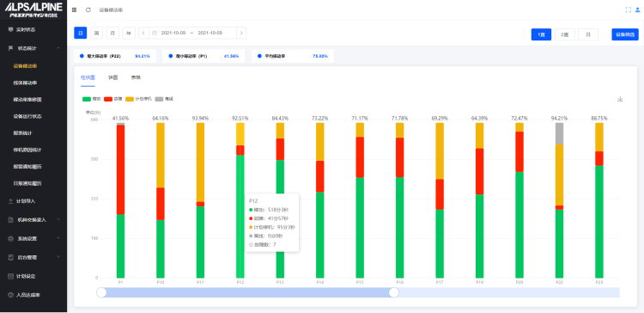
Task: Click the icon beside 后台管理
Action: click(x=10, y=257)
